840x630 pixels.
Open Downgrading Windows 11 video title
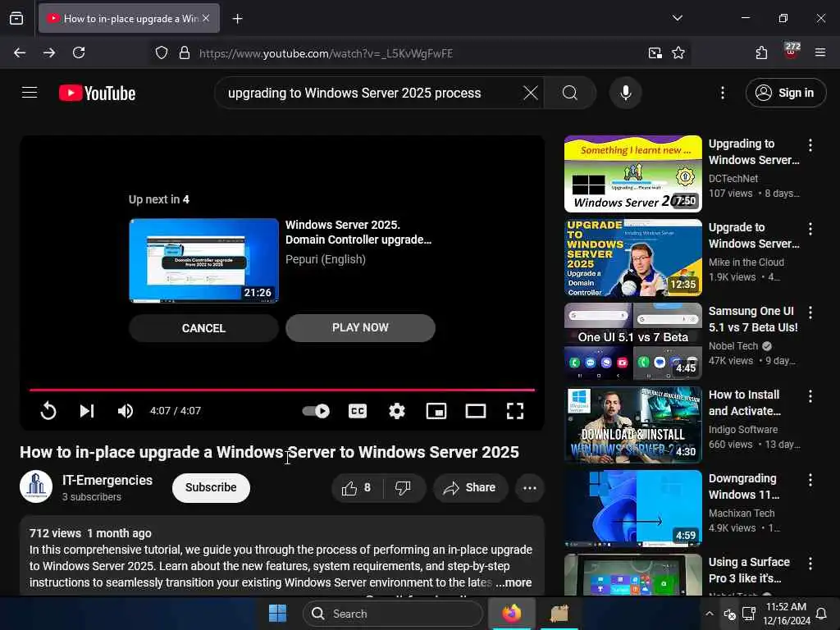click(x=743, y=486)
